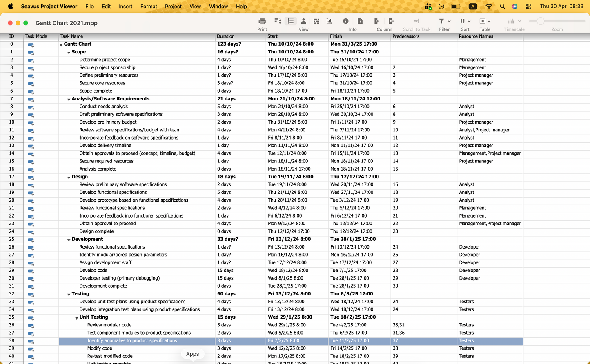Click the Resource Names column header

click(x=490, y=36)
